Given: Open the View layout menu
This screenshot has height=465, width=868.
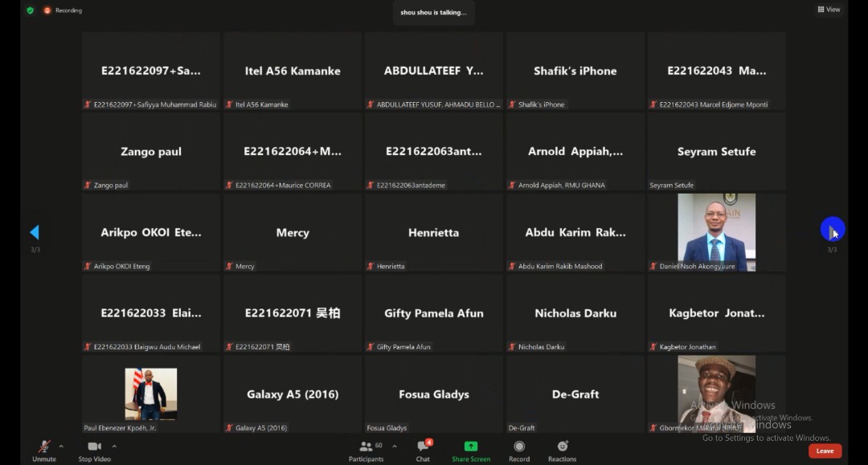Looking at the screenshot, I should pos(829,10).
